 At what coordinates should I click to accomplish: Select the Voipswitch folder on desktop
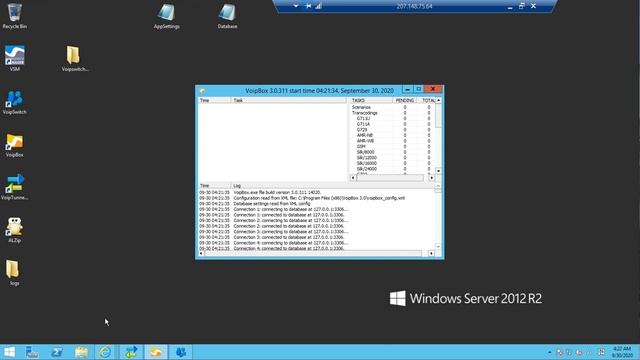(75, 58)
